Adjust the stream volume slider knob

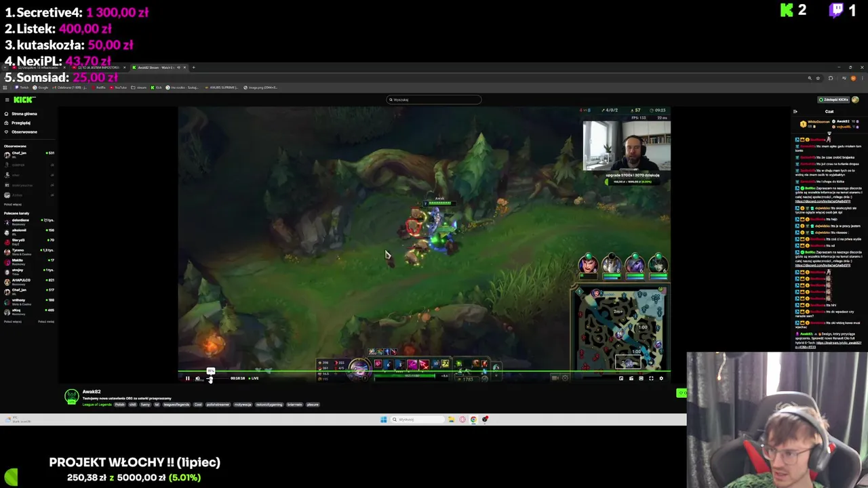click(210, 378)
